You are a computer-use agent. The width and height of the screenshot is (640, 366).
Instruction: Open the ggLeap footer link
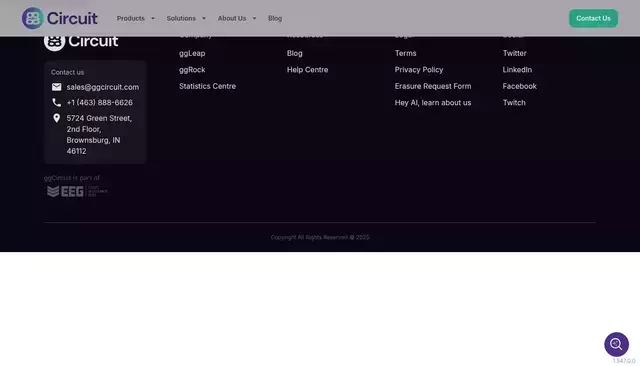tap(192, 53)
